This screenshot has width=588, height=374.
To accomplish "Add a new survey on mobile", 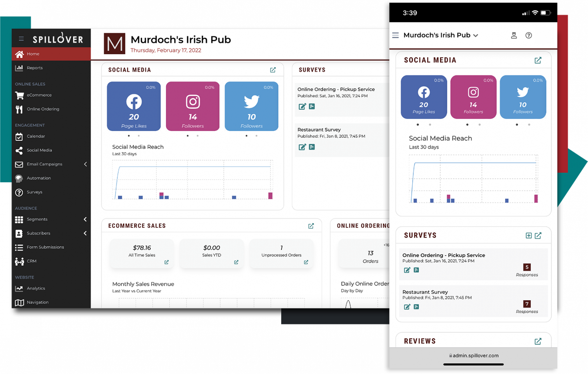I will pos(528,235).
